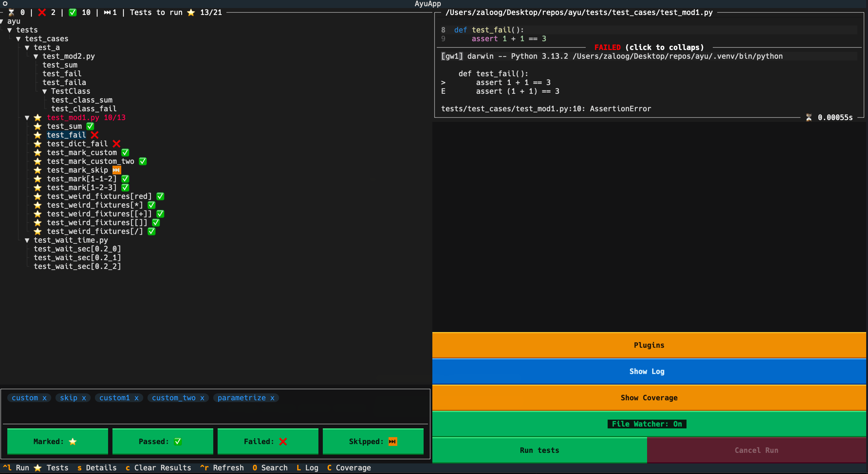Click the green checkmark on test_mark_custom_two
Screen dimensions: 868x474
coord(143,161)
